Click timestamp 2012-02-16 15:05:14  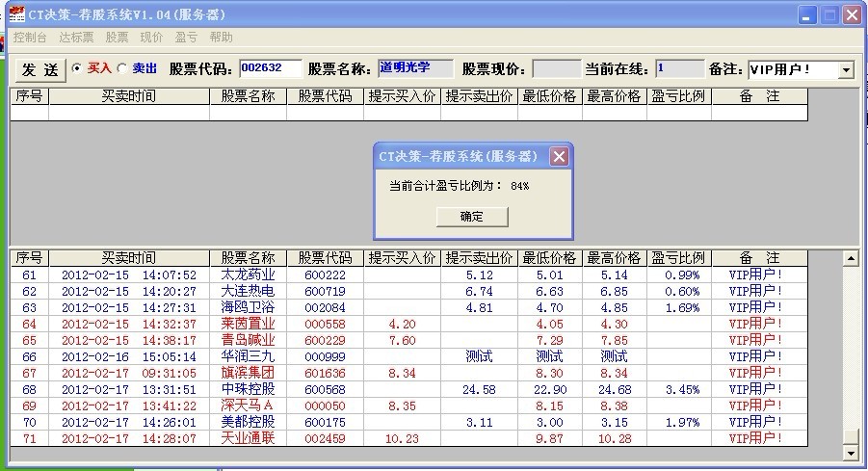pyautogui.click(x=128, y=357)
